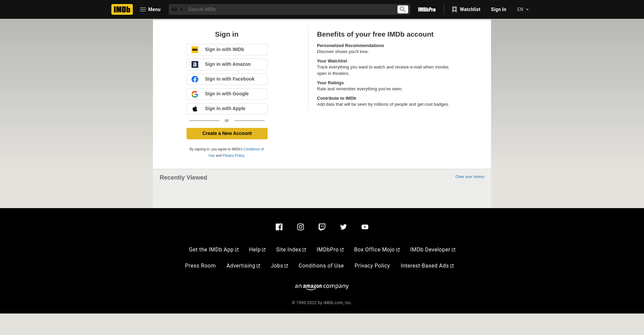Choose Sign in with Facebook
Viewport: 644px width, 335px height.
coord(227,79)
